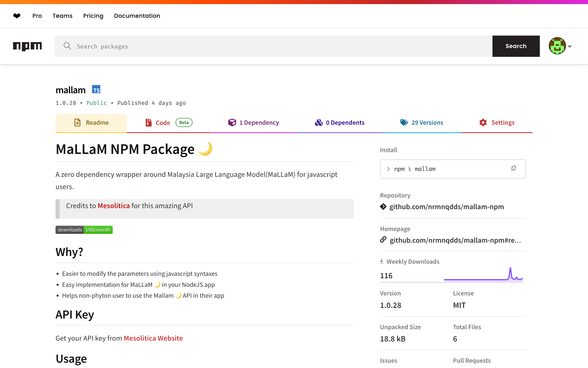The height and width of the screenshot is (368, 588).
Task: Click the git repository diamond icon
Action: pos(383,206)
